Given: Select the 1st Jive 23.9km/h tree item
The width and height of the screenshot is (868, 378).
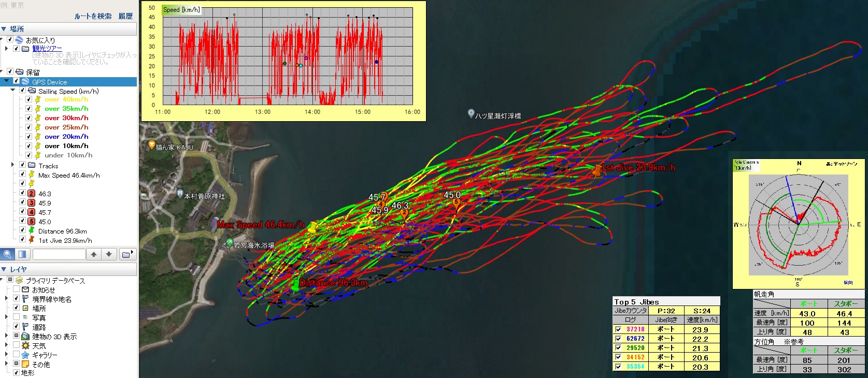Looking at the screenshot, I should [x=65, y=241].
